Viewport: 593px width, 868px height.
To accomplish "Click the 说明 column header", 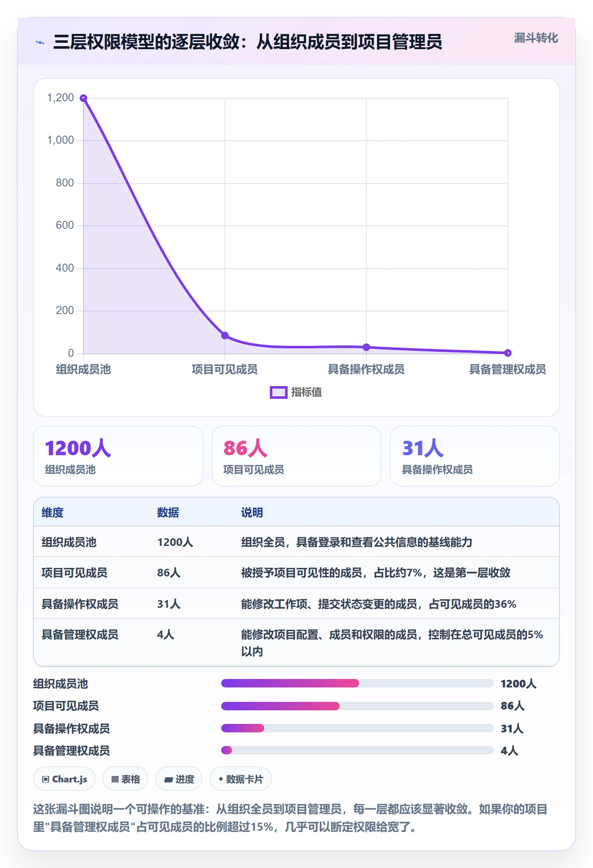I will pyautogui.click(x=252, y=512).
